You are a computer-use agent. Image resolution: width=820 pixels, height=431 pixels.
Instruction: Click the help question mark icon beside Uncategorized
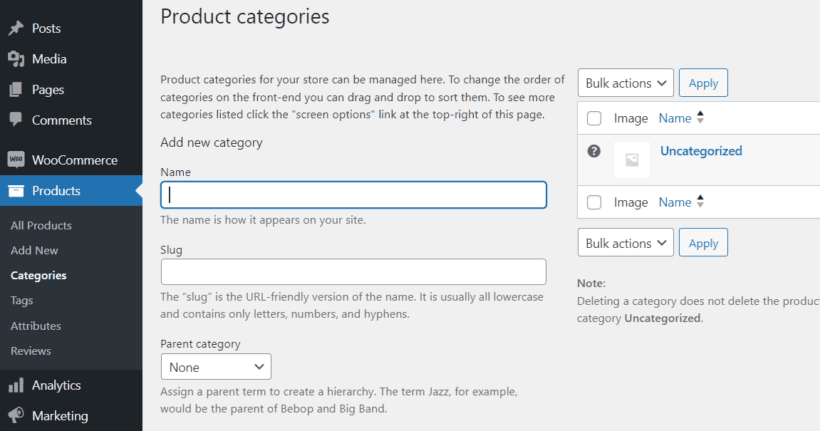click(594, 151)
